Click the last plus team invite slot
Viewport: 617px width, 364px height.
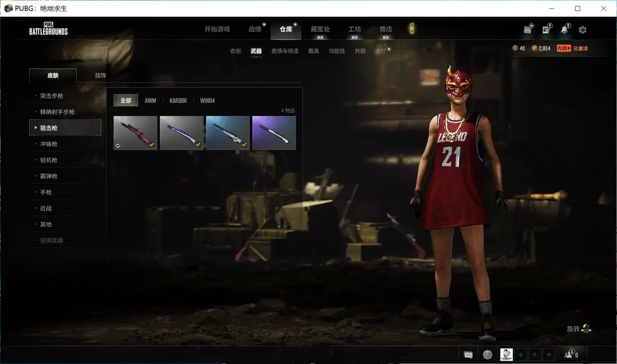549,354
